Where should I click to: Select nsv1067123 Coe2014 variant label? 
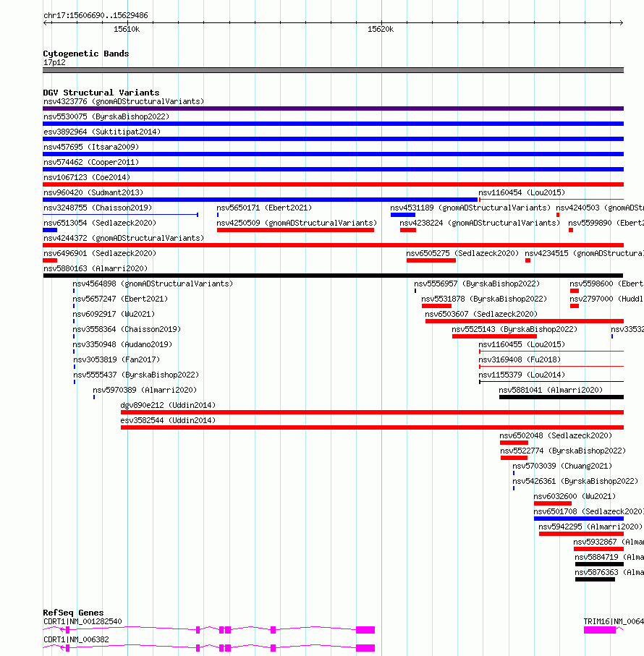[x=87, y=177]
